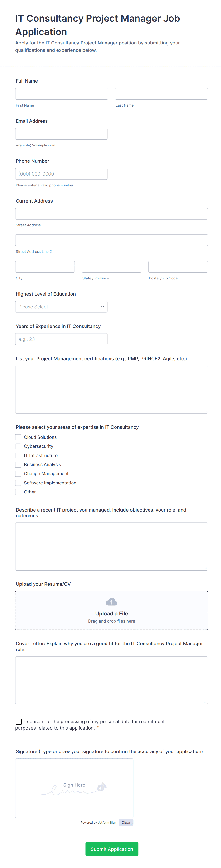This screenshot has height=868, width=221.
Task: Tick the Cybersecurity checkbox
Action: pos(18,446)
